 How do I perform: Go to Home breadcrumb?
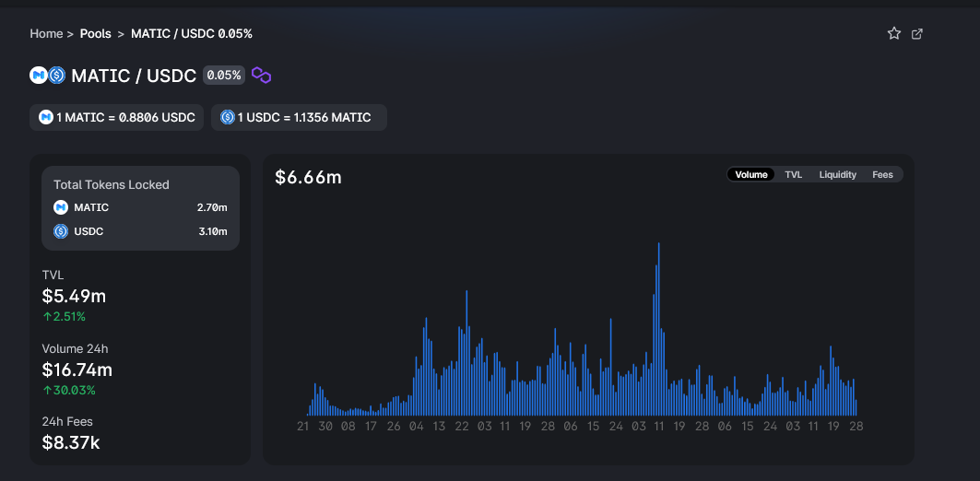pyautogui.click(x=46, y=34)
